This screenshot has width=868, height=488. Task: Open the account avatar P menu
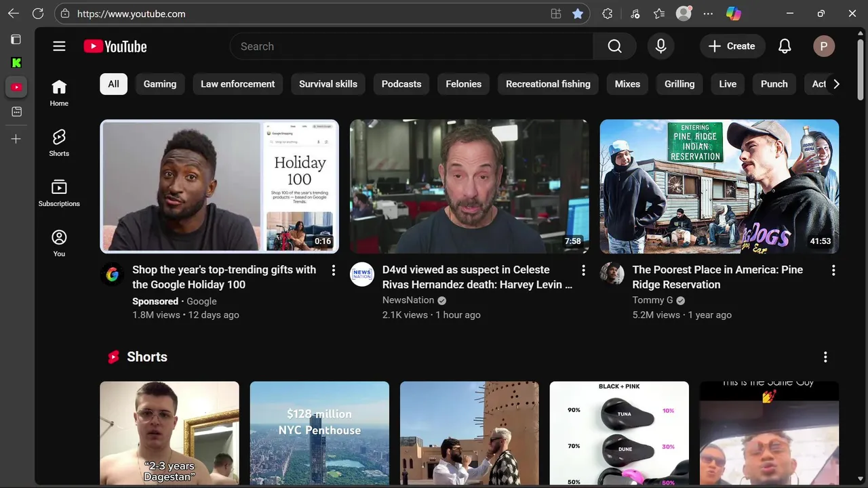[x=824, y=46]
